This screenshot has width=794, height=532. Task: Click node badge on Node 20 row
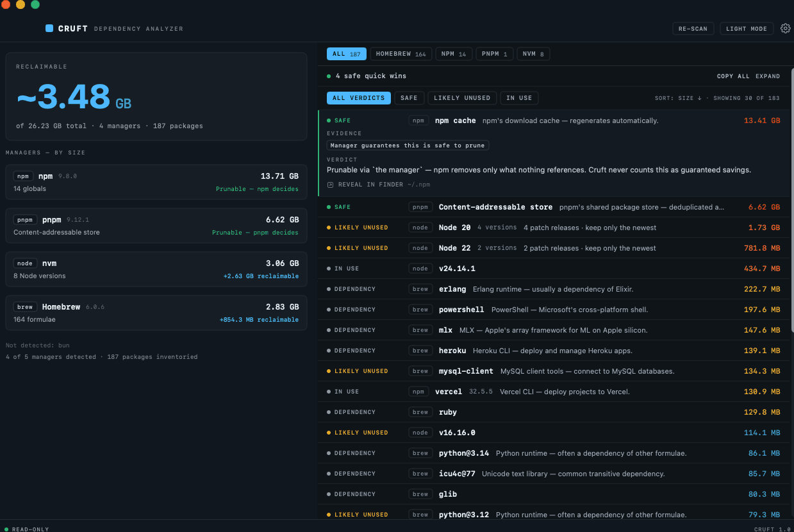click(420, 228)
